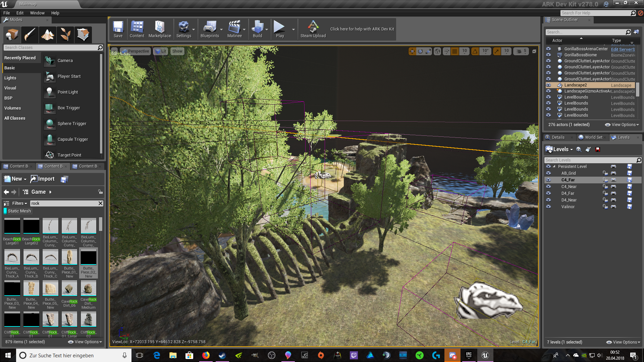Click the red save levels icon
Screen dimensions: 644x362
pyautogui.click(x=598, y=149)
